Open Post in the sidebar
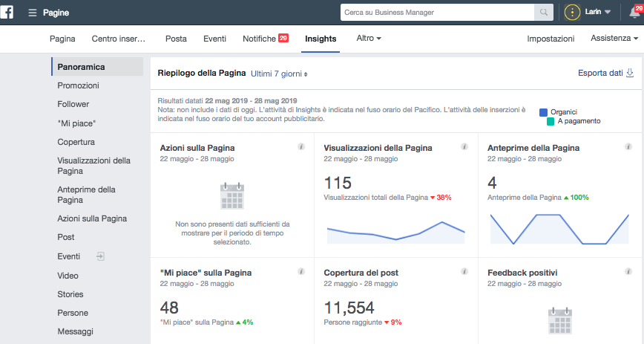Image resolution: width=644 pixels, height=344 pixels. tap(66, 237)
